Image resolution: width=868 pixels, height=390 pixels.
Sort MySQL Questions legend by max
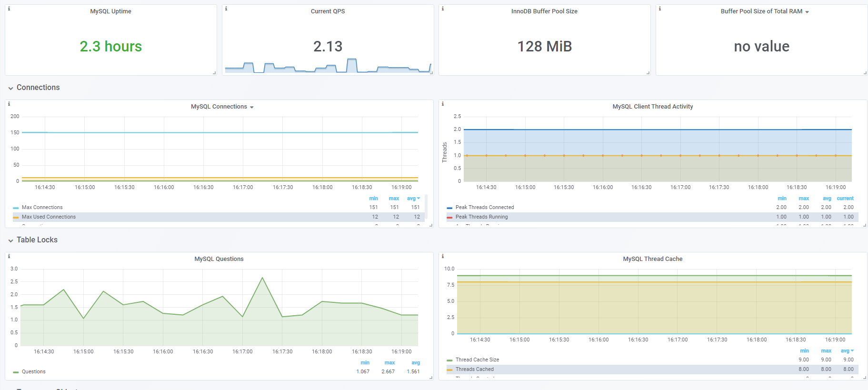(389, 363)
